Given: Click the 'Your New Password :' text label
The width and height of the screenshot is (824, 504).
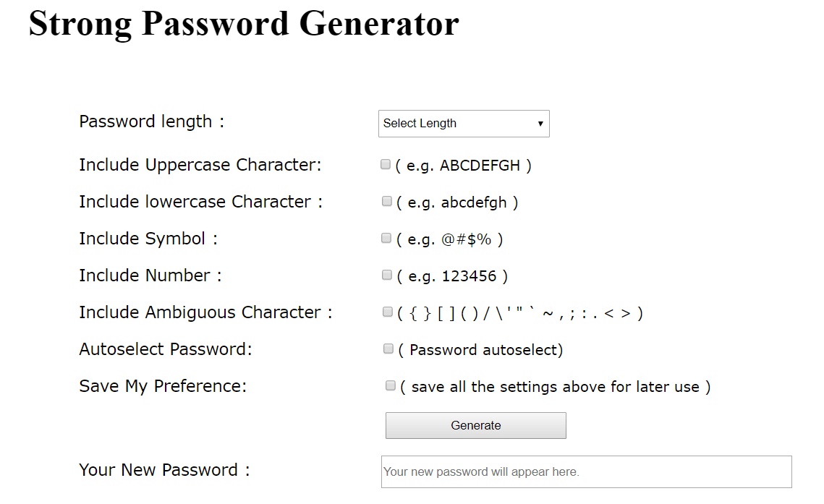Looking at the screenshot, I should pos(164,470).
